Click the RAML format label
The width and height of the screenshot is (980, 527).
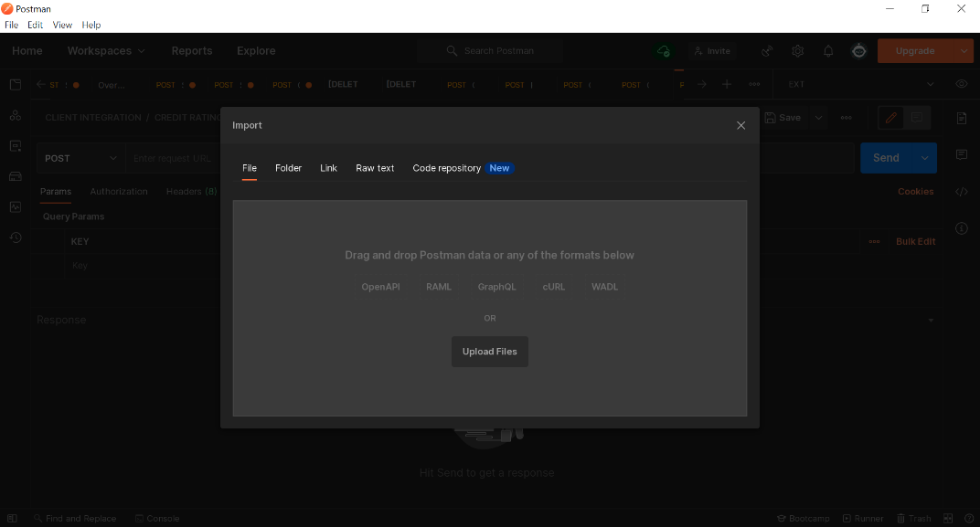[439, 287]
